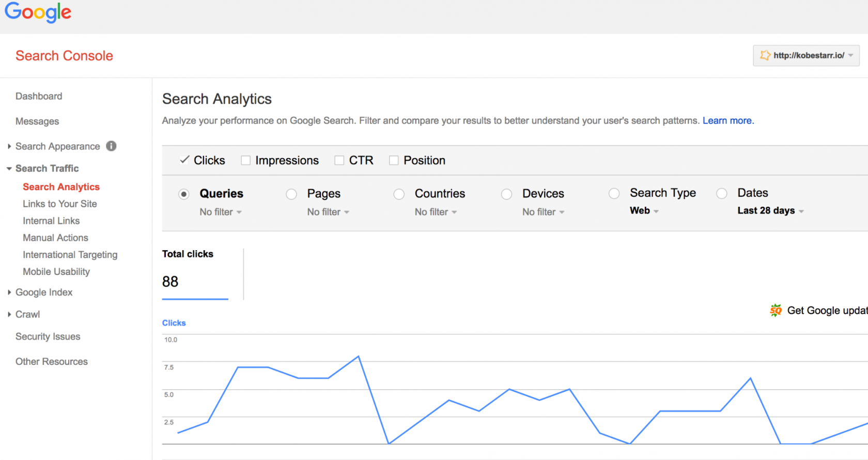Image resolution: width=868 pixels, height=460 pixels.
Task: Open Messages in the sidebar
Action: point(37,121)
